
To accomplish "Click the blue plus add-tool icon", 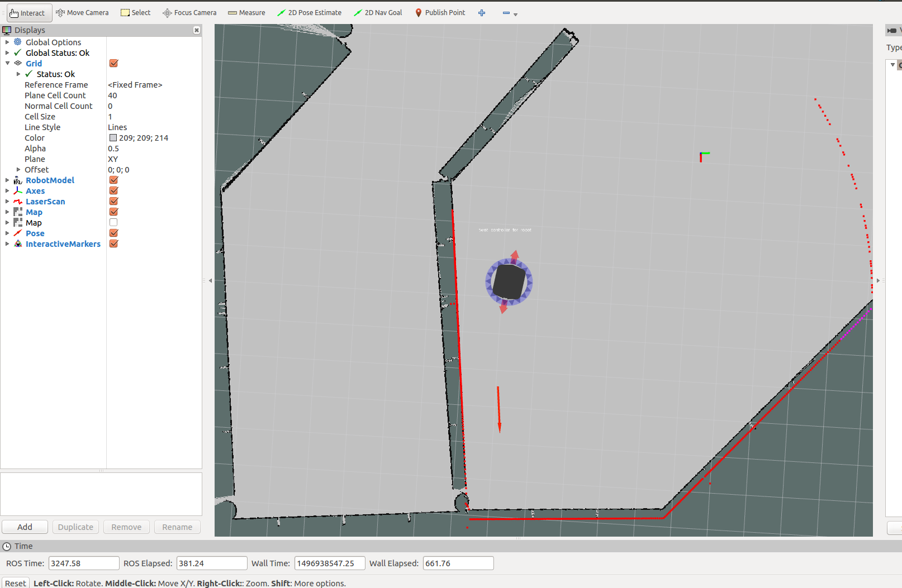I will pos(482,13).
